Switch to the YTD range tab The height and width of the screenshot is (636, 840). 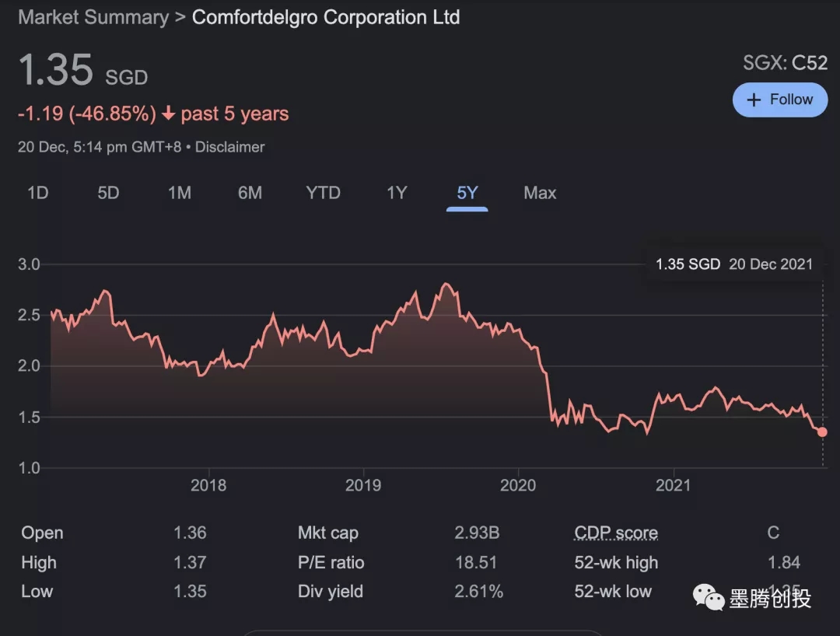point(324,193)
